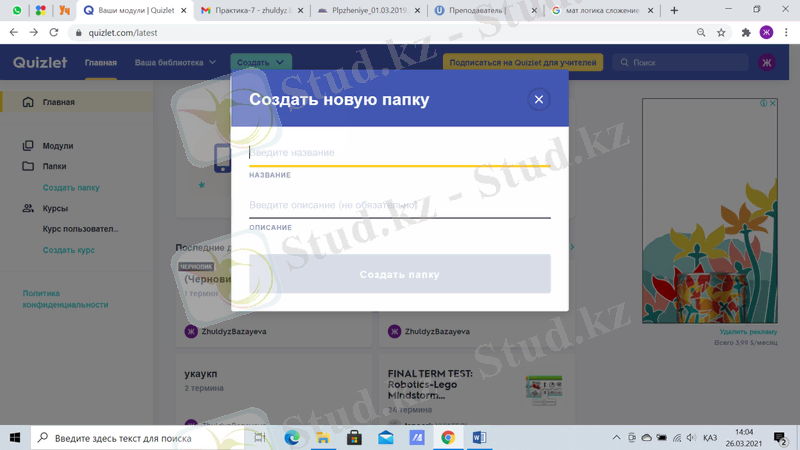Open the notification center icon

point(780,438)
